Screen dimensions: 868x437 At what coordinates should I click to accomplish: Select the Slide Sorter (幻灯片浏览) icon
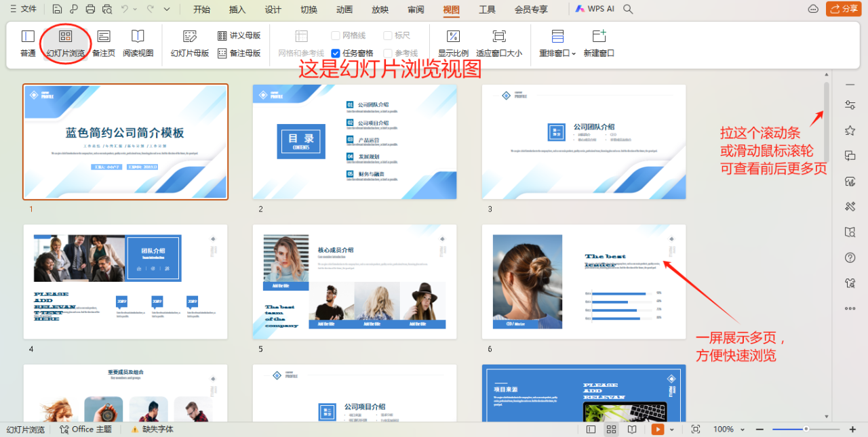click(x=65, y=43)
